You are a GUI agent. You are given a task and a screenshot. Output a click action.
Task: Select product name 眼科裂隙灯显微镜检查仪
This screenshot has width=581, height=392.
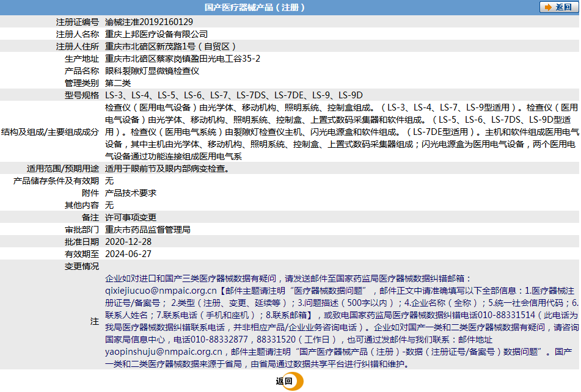[152, 71]
